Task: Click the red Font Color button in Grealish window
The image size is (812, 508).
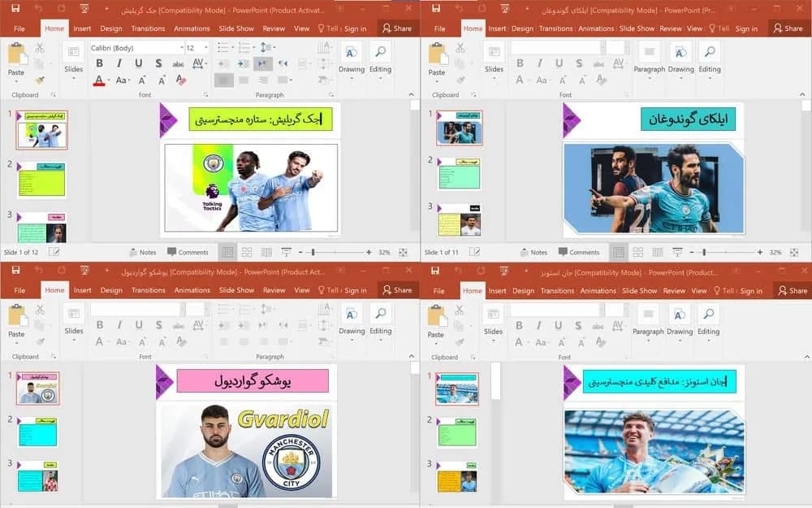Action: point(99,80)
